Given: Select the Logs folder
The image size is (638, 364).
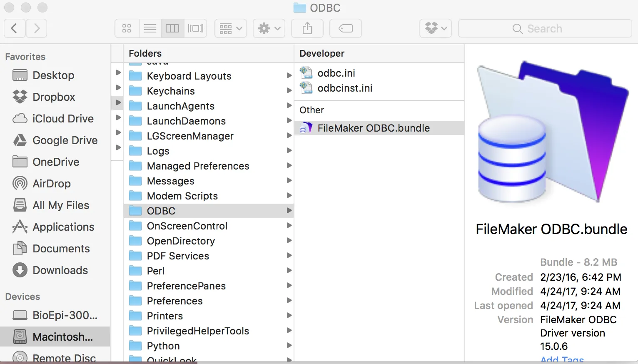Looking at the screenshot, I should (x=209, y=151).
